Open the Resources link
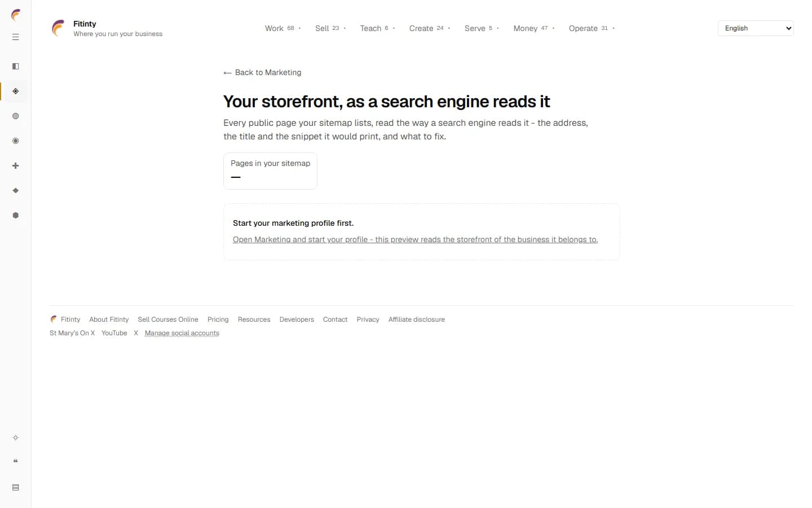 pos(254,319)
